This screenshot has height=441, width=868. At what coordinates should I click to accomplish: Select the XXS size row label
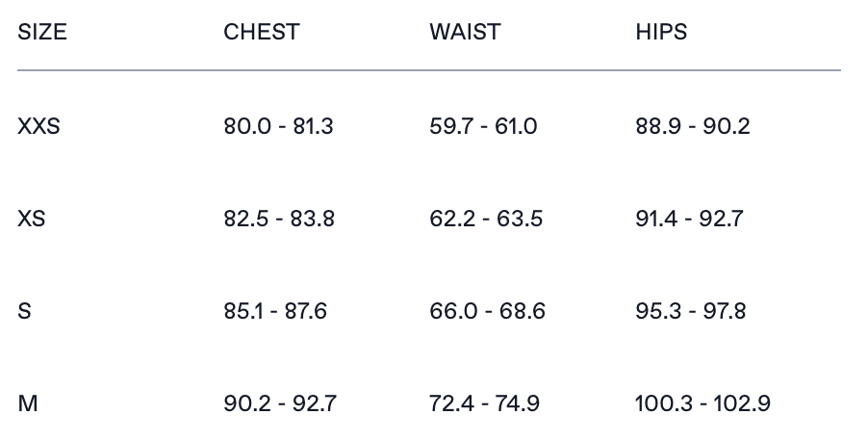point(38,126)
